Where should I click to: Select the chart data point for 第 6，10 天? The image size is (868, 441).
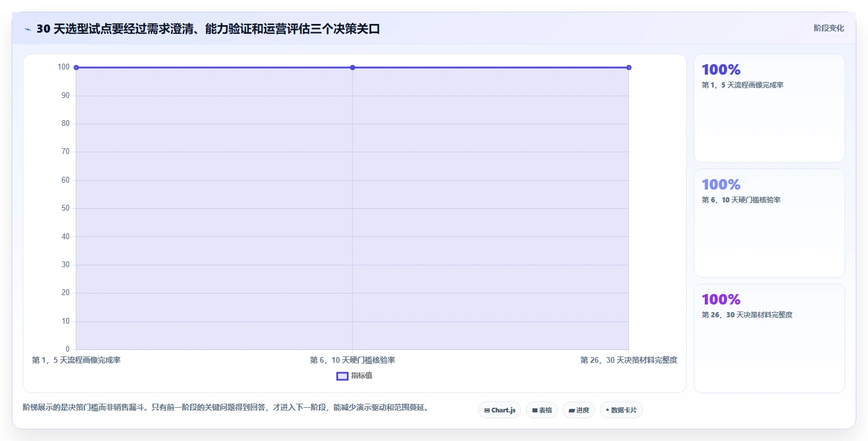353,68
